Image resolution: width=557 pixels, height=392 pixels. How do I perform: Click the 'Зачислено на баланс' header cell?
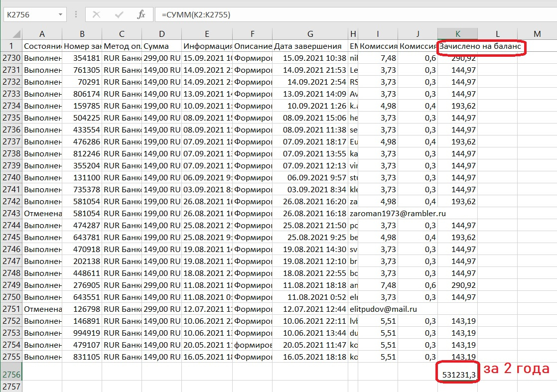coord(457,46)
